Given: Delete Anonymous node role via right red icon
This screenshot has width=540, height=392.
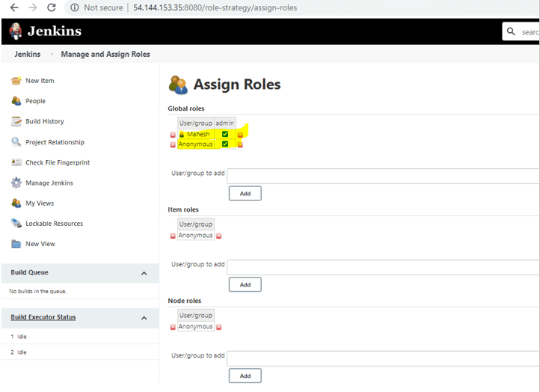Looking at the screenshot, I should (218, 327).
